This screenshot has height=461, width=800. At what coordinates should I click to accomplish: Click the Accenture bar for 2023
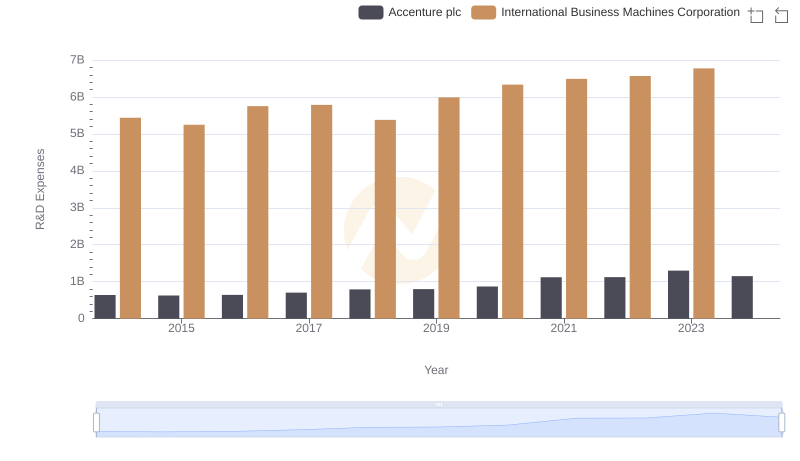coord(679,294)
